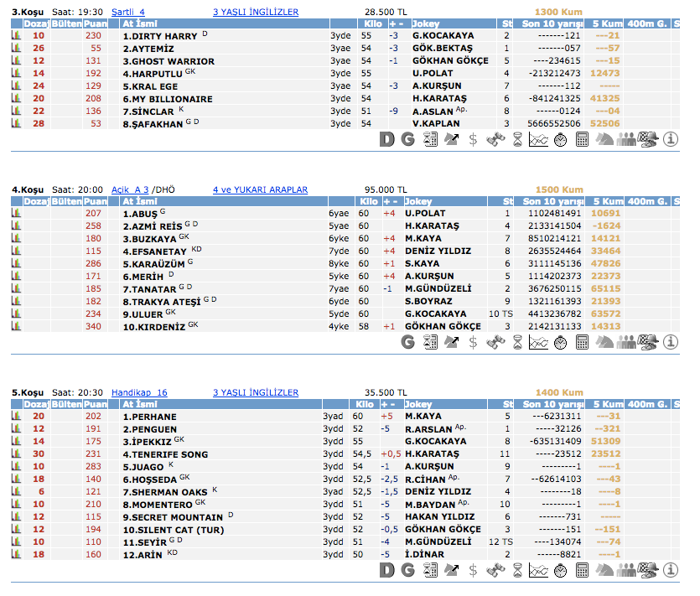Viewport: 700px width, 596px height.
Task: Open the 'Açık A 3' link
Action: point(130,190)
